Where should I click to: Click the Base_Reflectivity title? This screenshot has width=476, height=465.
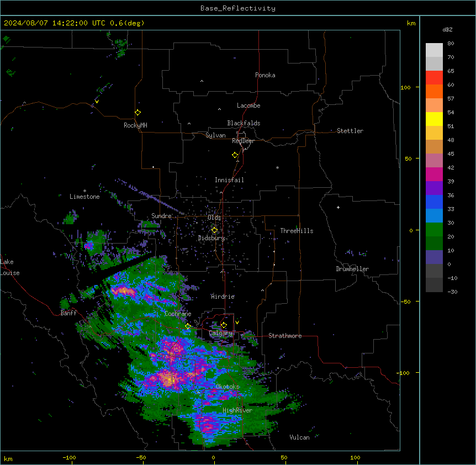238,8
